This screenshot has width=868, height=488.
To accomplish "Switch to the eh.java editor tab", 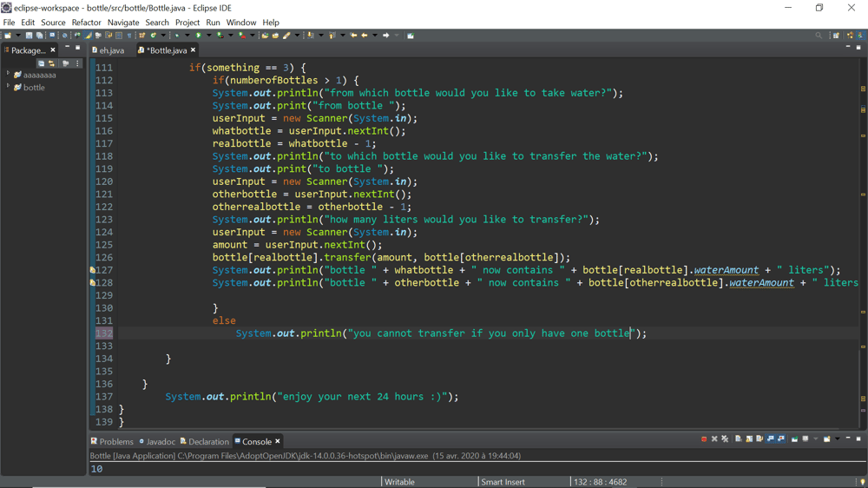I will [x=108, y=50].
